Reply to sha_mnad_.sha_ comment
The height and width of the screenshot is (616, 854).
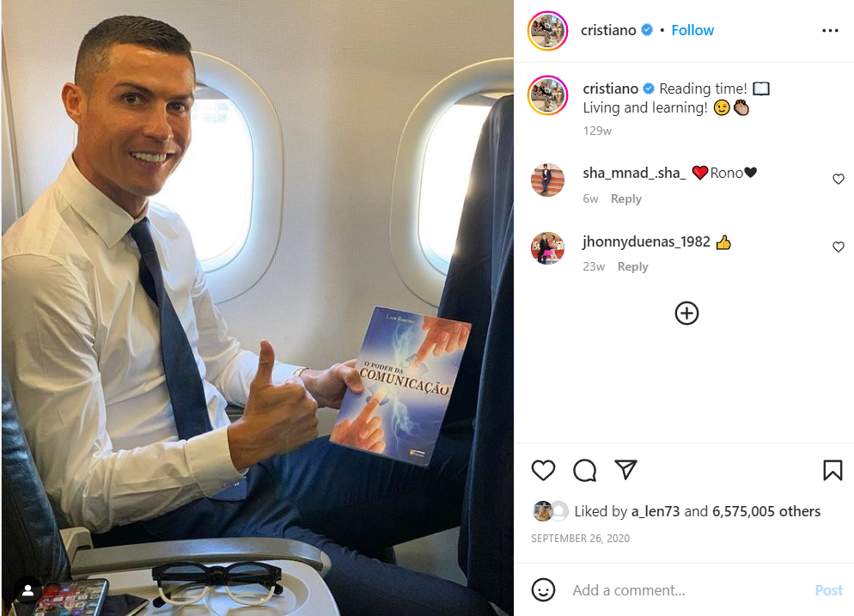(x=625, y=198)
